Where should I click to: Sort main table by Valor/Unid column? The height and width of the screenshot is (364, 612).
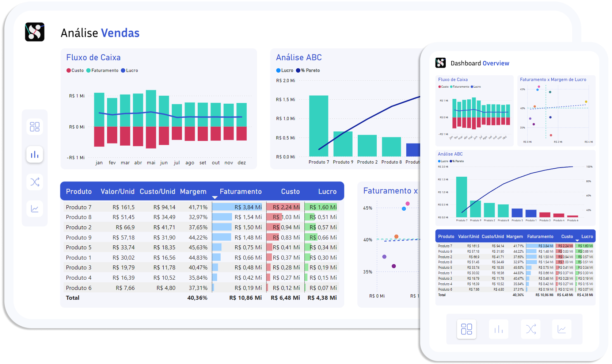[118, 192]
